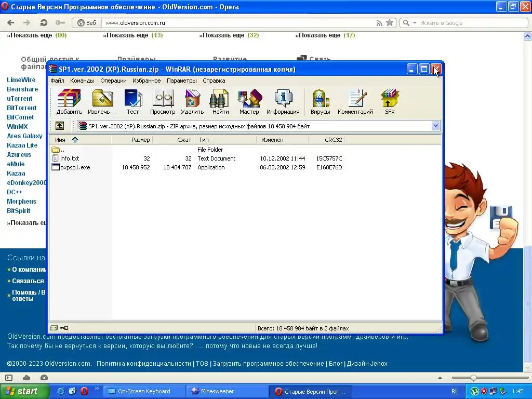Click the Opera Turbo gauge icon
This screenshot has height=399, width=532.
coord(44,378)
